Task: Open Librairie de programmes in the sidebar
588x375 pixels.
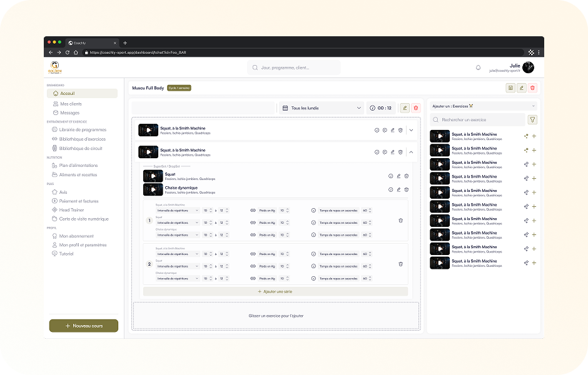Action: click(81, 129)
